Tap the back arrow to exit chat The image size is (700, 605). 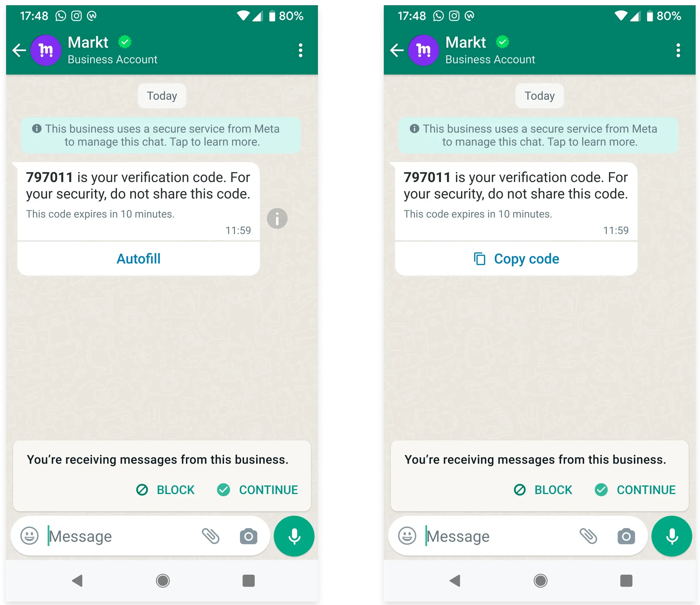(21, 51)
